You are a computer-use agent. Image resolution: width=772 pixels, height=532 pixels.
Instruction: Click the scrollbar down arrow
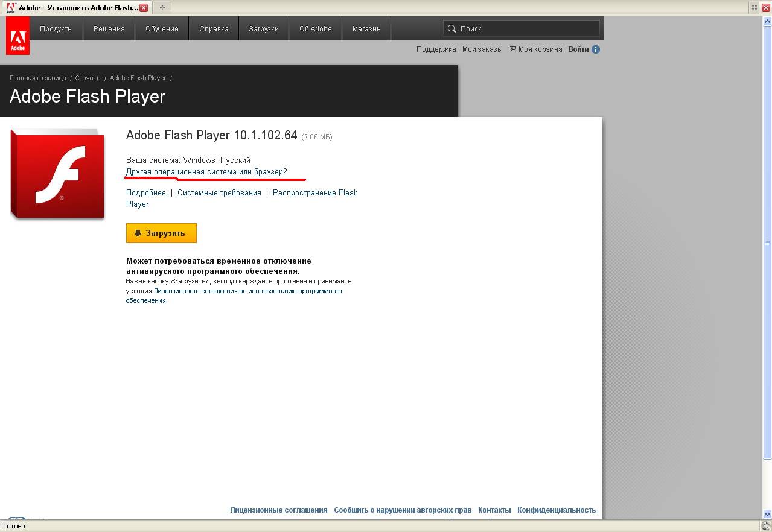767,515
